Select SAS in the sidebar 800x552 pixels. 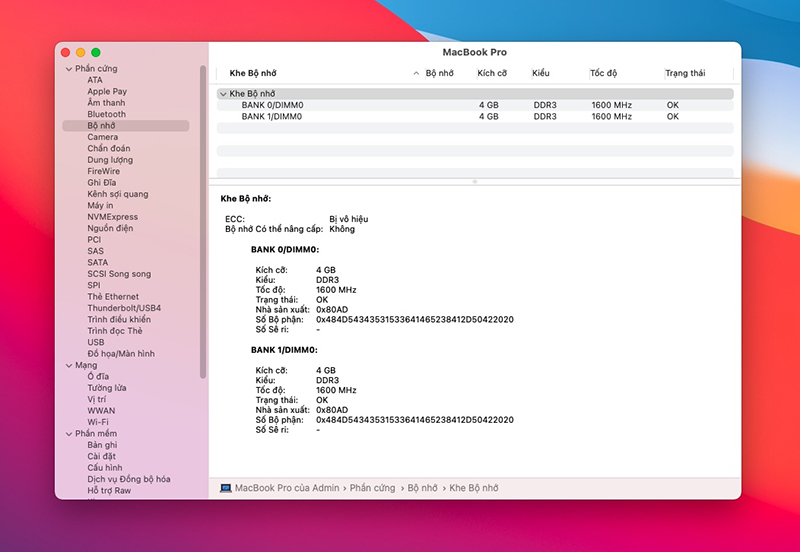(x=95, y=251)
